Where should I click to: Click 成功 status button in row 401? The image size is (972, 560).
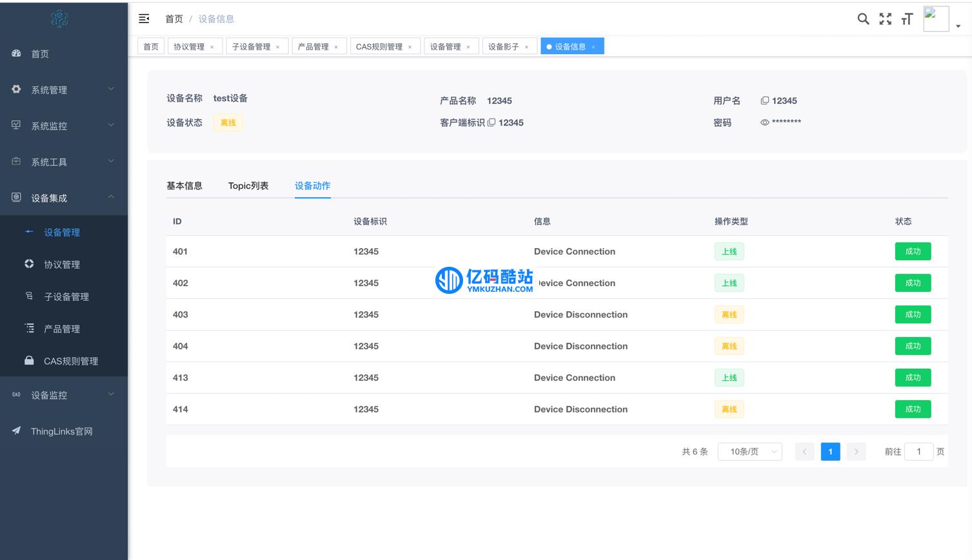913,251
